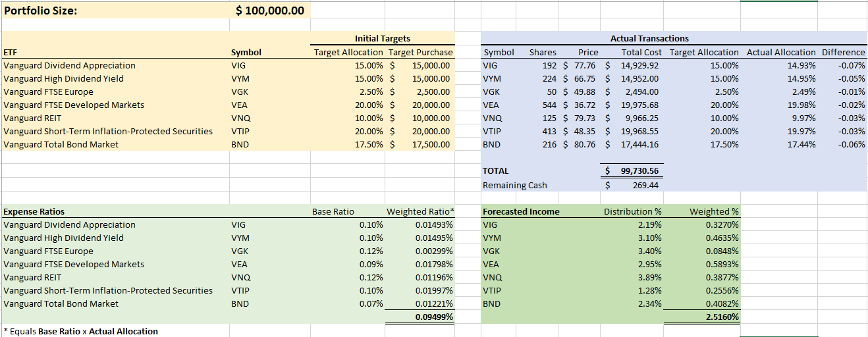The width and height of the screenshot is (868, 337).
Task: Click the VYM price 66.75 cell
Action: [x=580, y=78]
